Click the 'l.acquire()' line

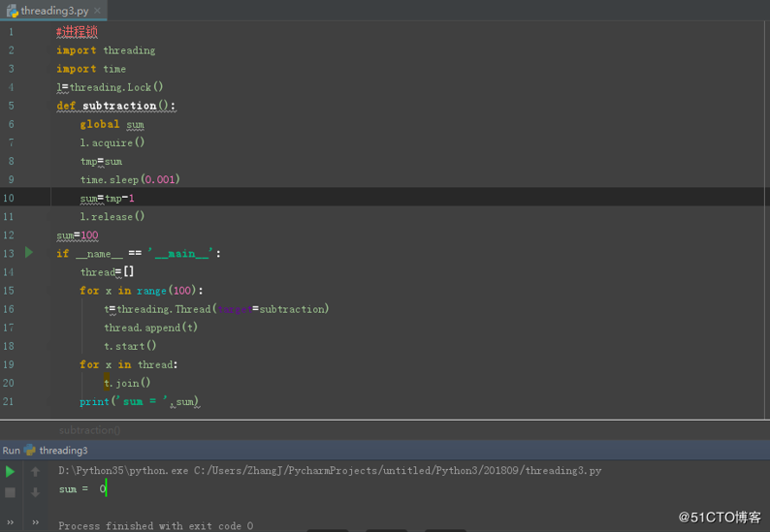112,142
